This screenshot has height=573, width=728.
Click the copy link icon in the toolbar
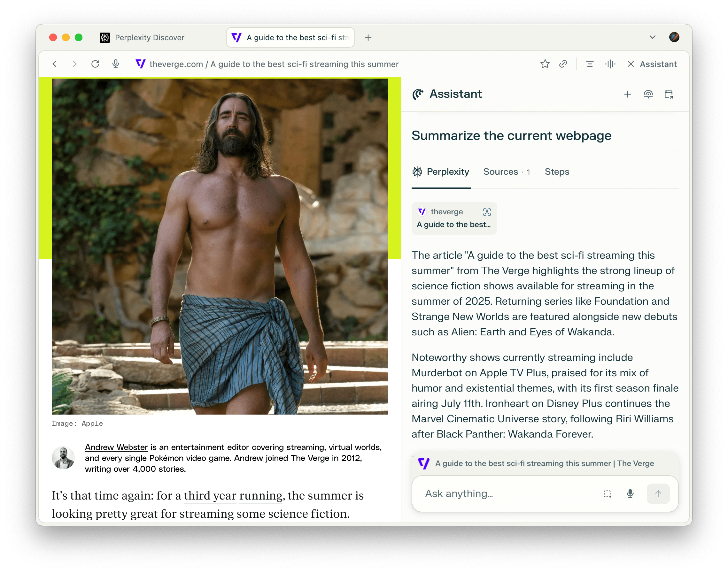563,64
